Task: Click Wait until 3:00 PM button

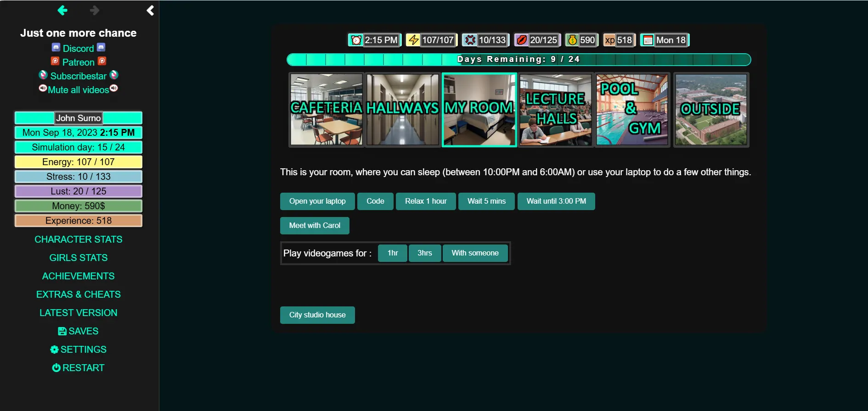Action: [556, 201]
